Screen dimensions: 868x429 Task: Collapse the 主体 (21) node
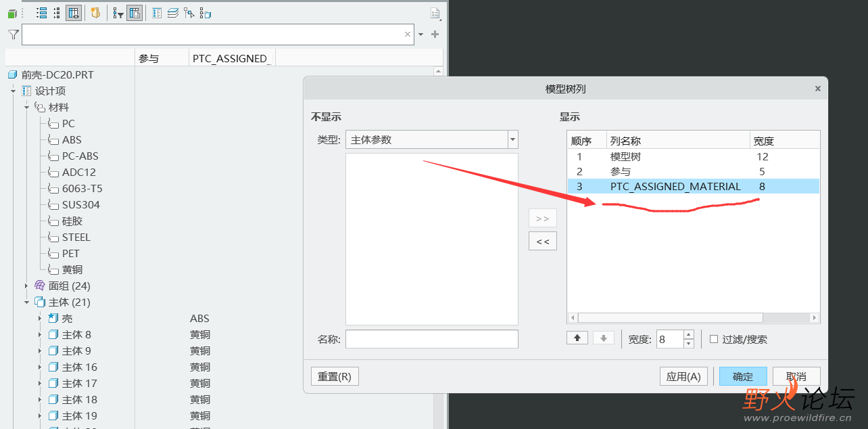tap(26, 302)
